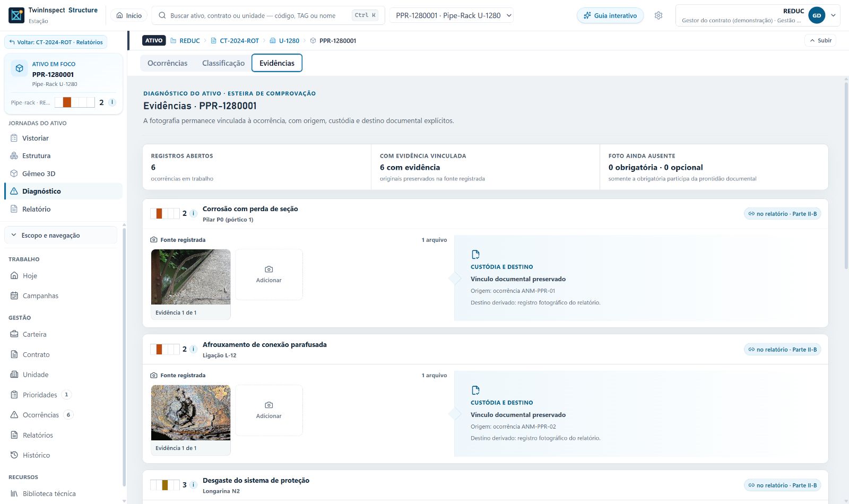
Task: Click the info icon beside Afrouxamento de conexão parafusada
Action: [194, 349]
